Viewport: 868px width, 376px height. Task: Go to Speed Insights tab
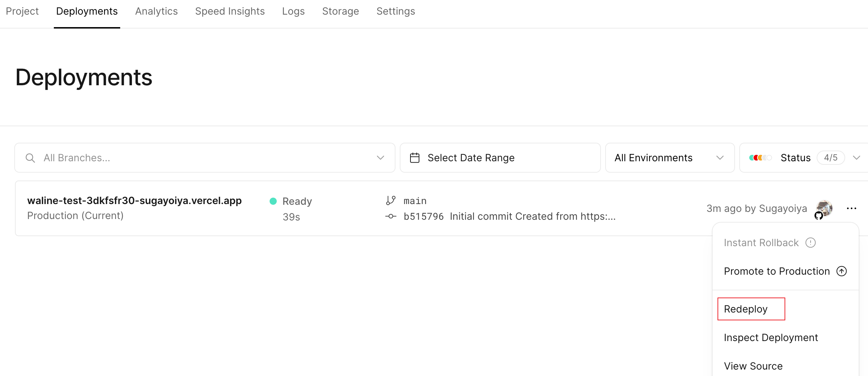click(x=230, y=11)
